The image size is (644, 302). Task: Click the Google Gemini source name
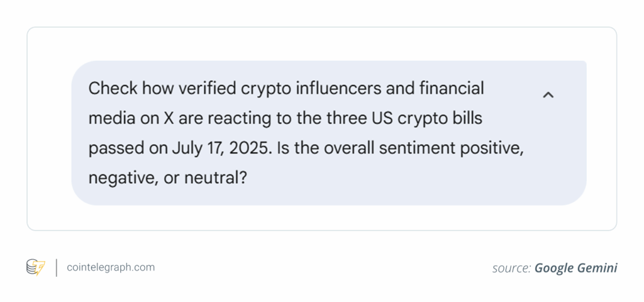click(575, 268)
